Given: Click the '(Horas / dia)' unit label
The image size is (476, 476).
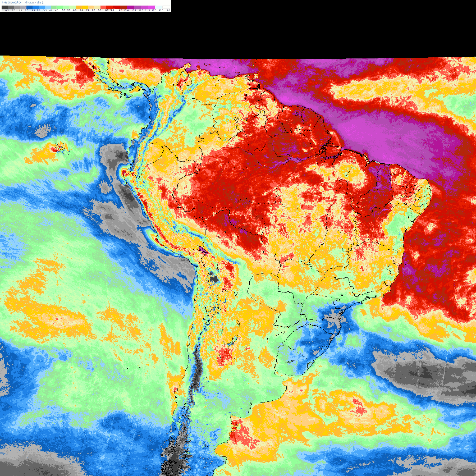Looking at the screenshot, I should click(x=34, y=2).
